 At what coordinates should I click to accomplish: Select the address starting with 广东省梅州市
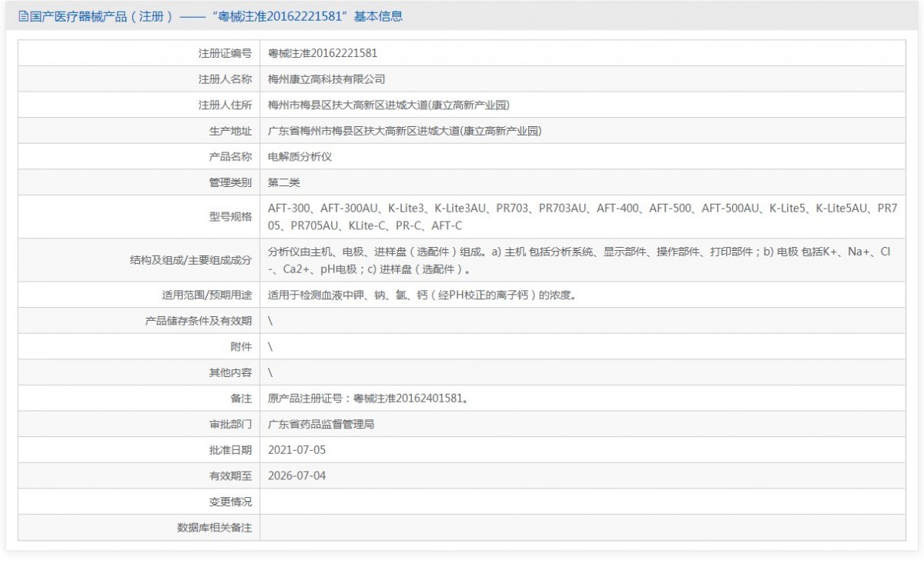pos(405,132)
